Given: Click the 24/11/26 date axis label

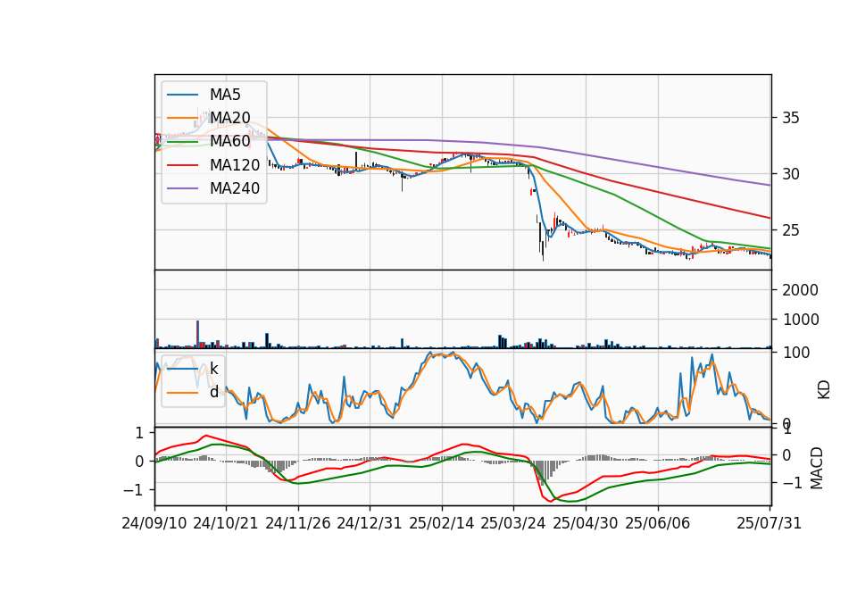Looking at the screenshot, I should [298, 523].
